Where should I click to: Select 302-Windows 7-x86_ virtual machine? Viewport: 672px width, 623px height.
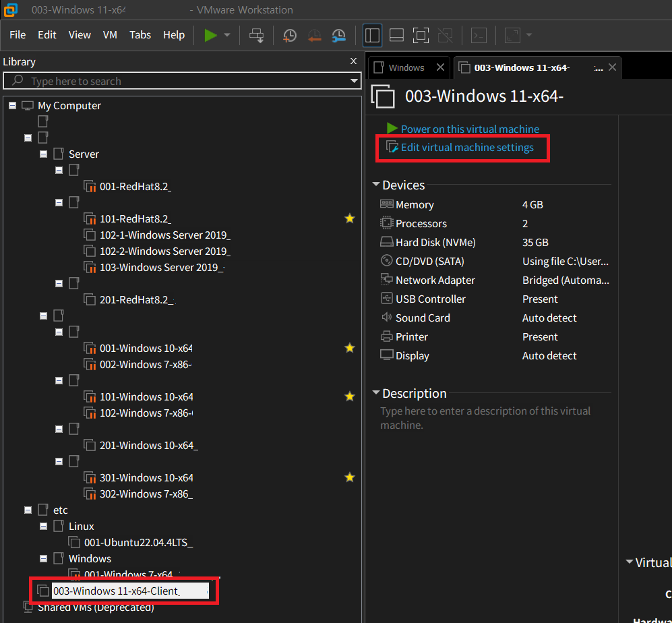(146, 494)
